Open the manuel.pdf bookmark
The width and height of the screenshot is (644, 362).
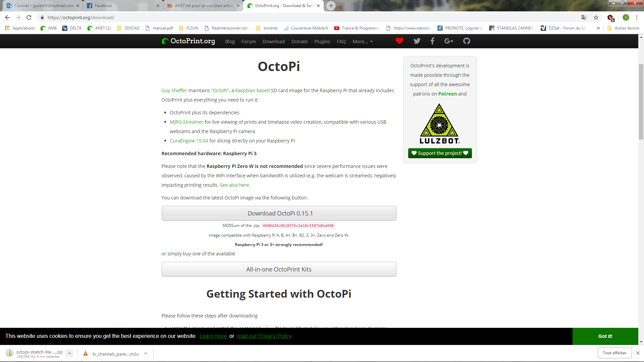point(159,28)
